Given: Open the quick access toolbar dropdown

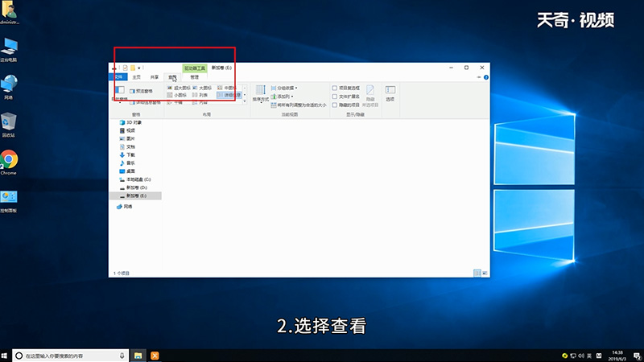Looking at the screenshot, I should [138, 68].
